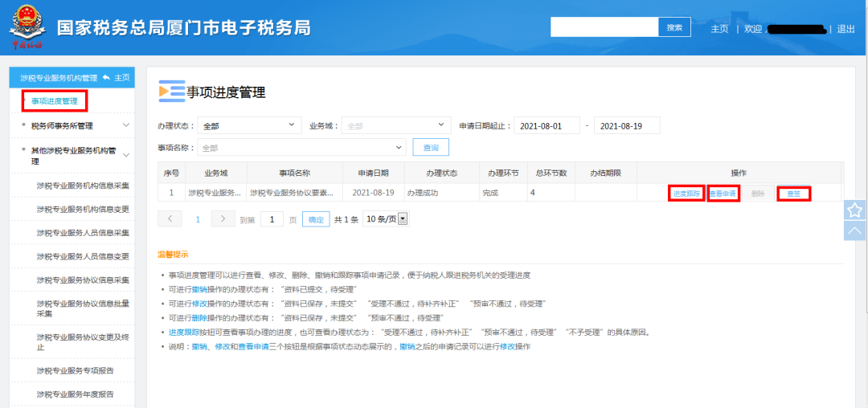Screen dimensions: 868x408
Task: Click the 搜索 button
Action: pos(674,27)
